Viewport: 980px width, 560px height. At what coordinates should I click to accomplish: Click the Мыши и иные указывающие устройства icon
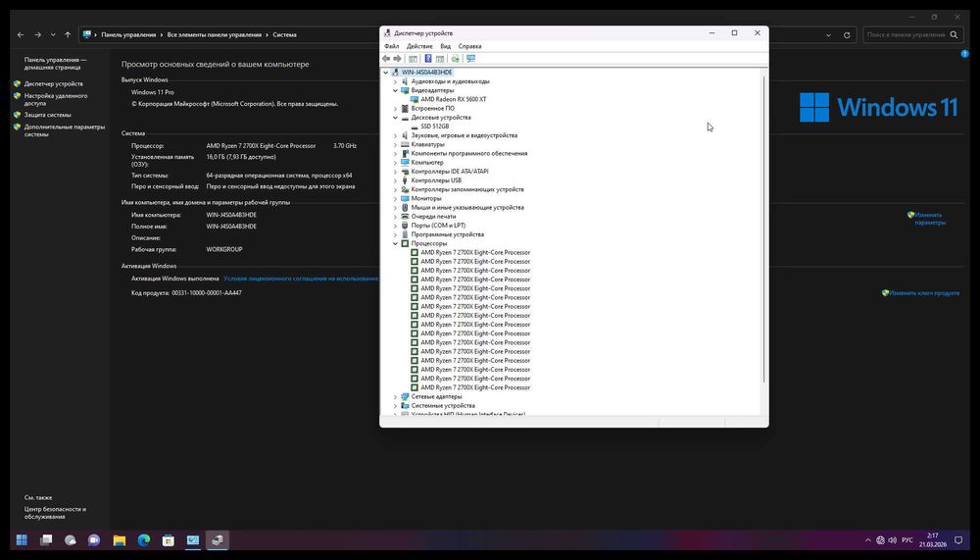(x=405, y=207)
